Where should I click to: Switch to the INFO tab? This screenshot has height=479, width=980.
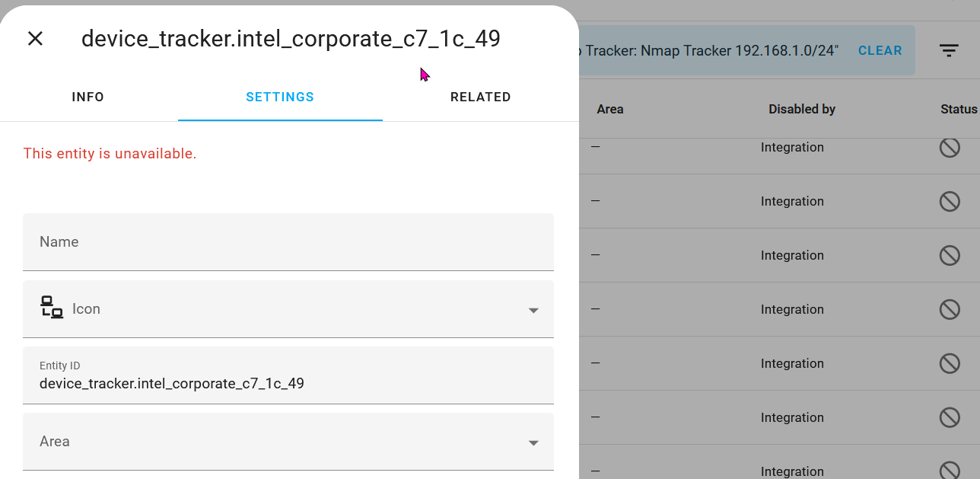(87, 97)
